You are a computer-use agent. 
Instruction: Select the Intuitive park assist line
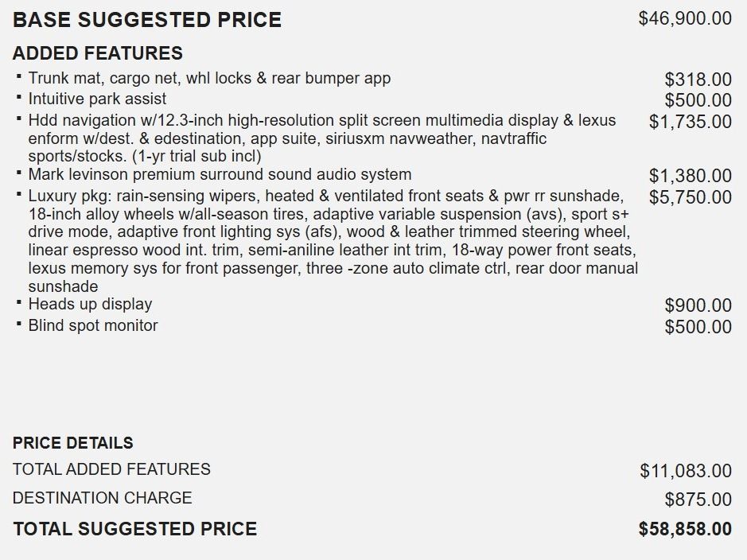click(x=97, y=99)
